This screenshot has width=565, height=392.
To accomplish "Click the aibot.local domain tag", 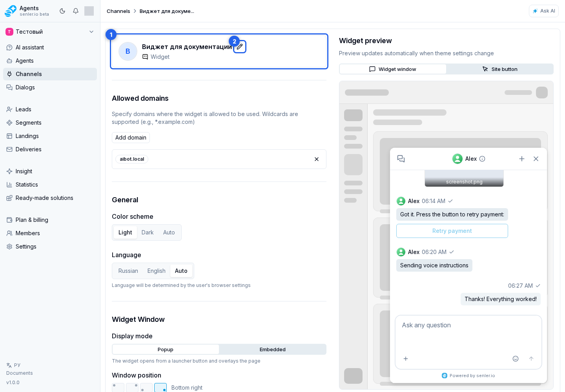I will [x=132, y=159].
